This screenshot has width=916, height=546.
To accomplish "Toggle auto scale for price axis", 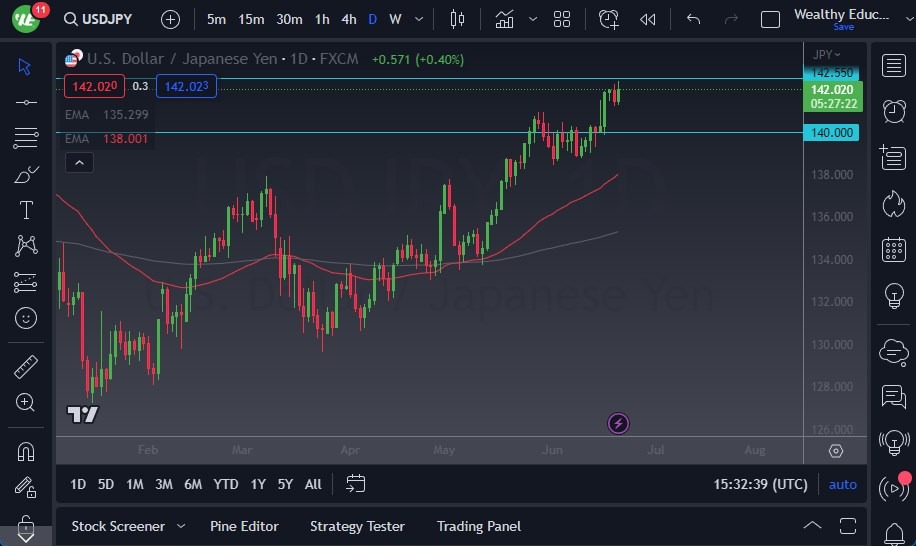I will point(843,484).
